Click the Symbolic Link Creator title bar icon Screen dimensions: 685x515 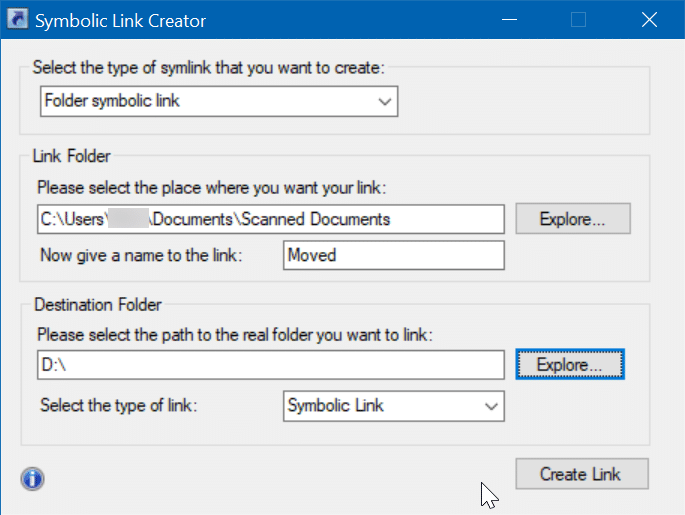coord(18,19)
